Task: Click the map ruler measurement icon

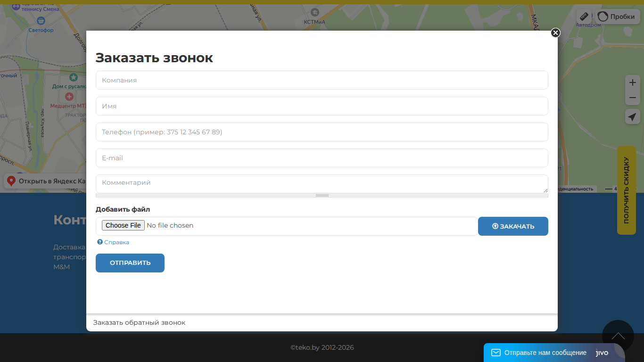Action: (584, 16)
